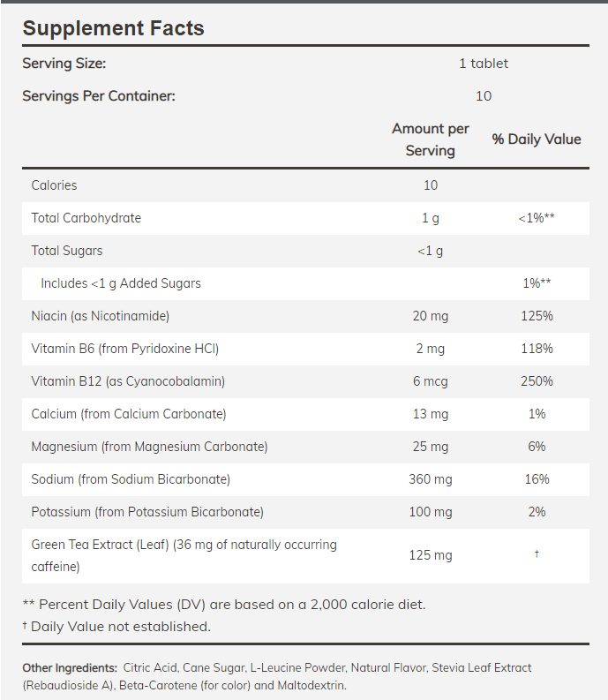
Task: Click the '1 tablet' serving size value
Action: (x=483, y=64)
